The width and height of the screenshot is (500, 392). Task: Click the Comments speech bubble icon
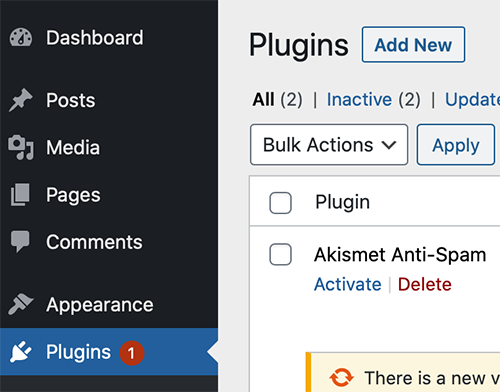click(x=20, y=241)
